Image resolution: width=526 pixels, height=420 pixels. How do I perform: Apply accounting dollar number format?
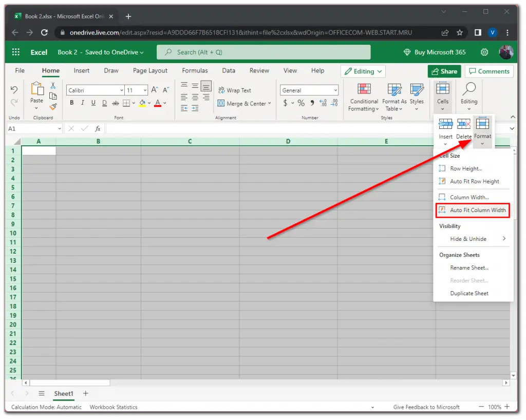click(285, 103)
